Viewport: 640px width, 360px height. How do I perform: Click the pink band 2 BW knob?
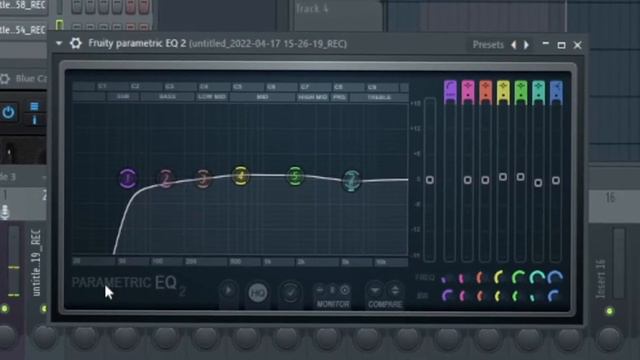463,296
